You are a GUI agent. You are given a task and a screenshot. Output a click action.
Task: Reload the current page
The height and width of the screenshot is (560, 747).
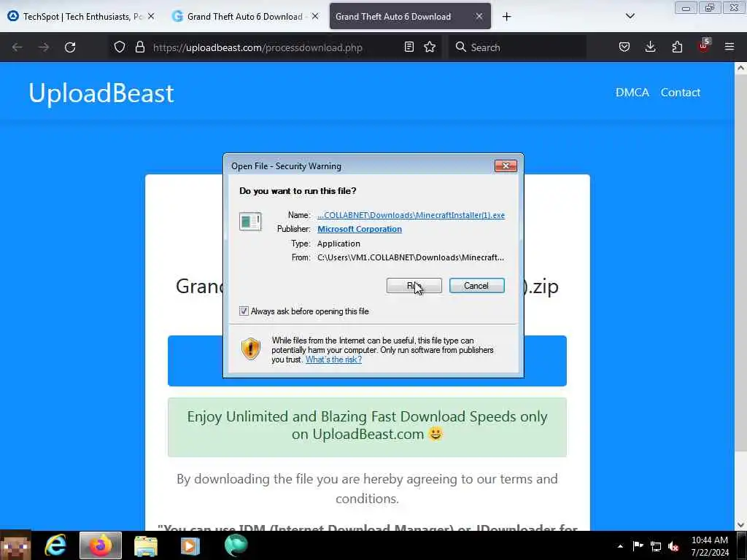(x=70, y=47)
